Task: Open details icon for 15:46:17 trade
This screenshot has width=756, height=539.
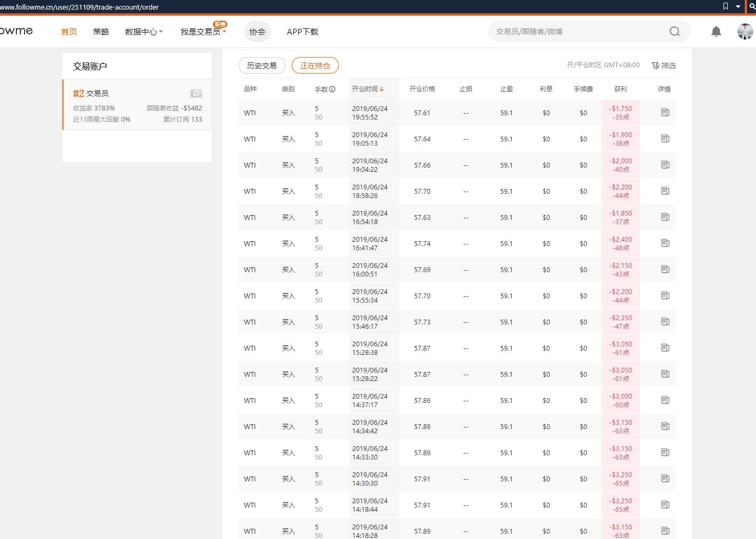Action: tap(665, 322)
